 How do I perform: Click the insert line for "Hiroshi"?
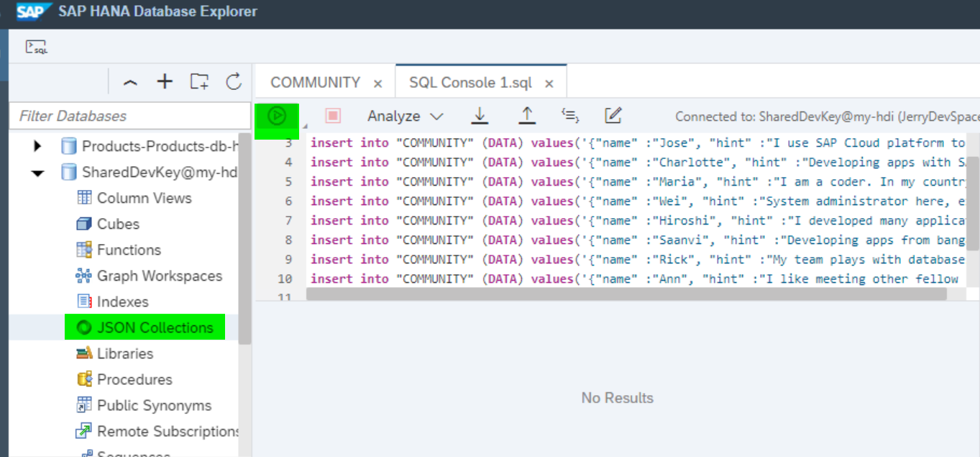tap(638, 220)
